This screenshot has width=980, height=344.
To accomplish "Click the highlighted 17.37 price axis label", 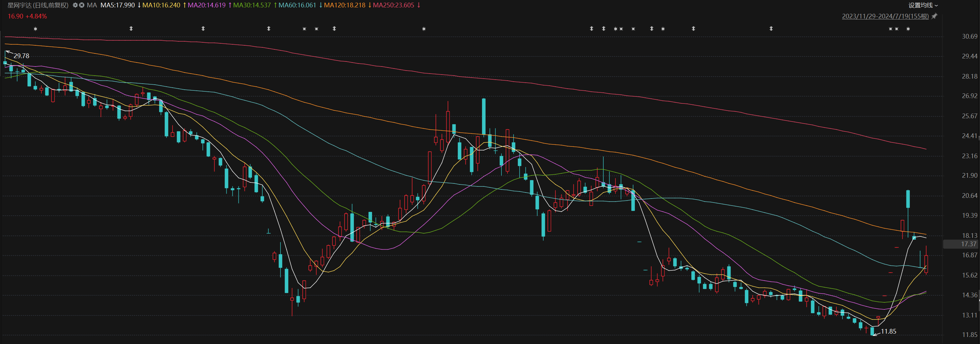I will pos(968,244).
